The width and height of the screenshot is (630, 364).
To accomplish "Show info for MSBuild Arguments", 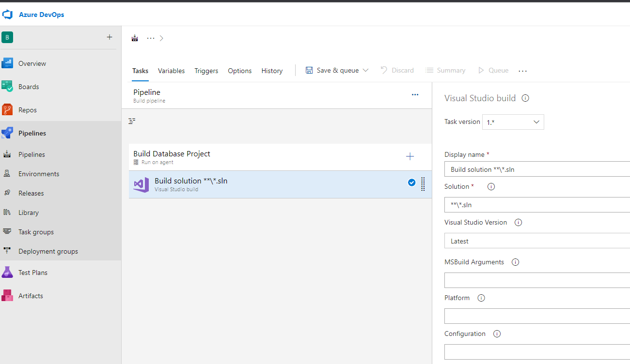I will (x=515, y=262).
